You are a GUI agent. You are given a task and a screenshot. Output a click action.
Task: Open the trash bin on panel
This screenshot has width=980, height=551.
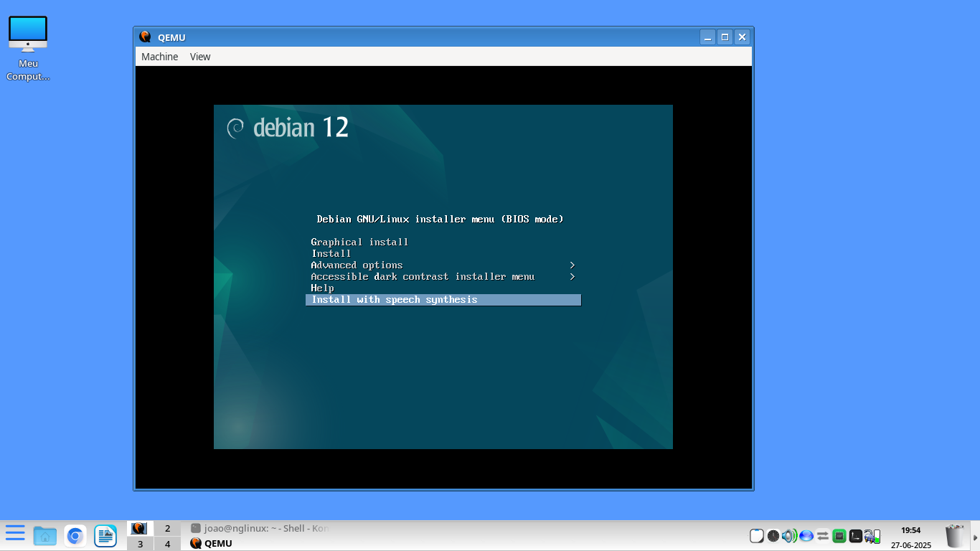[x=955, y=536]
